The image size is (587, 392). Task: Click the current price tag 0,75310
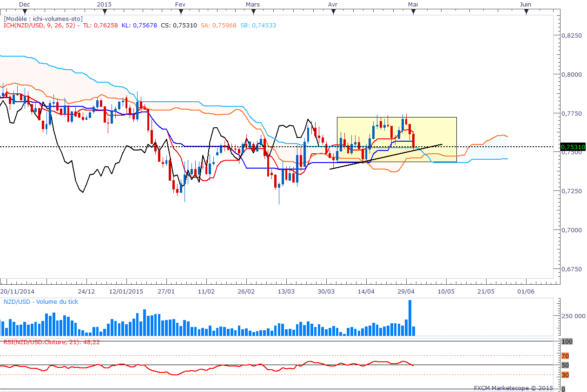pyautogui.click(x=573, y=147)
